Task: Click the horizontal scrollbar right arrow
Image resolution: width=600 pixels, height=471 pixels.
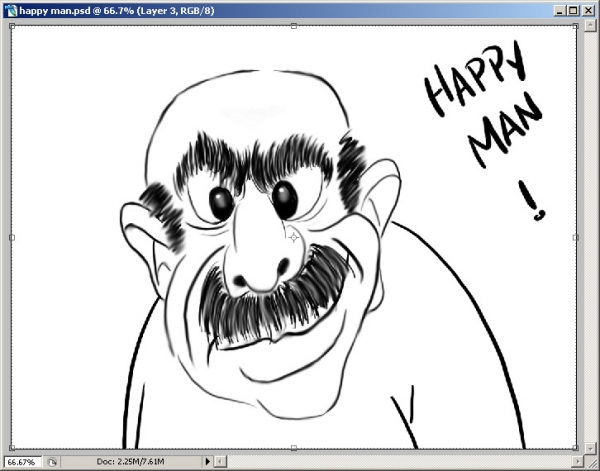Action: pyautogui.click(x=577, y=461)
